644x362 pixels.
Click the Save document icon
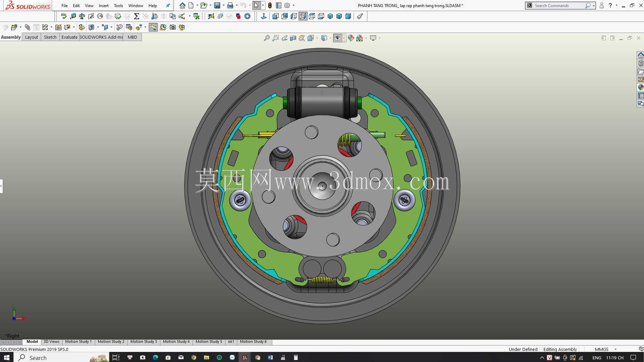click(217, 5)
